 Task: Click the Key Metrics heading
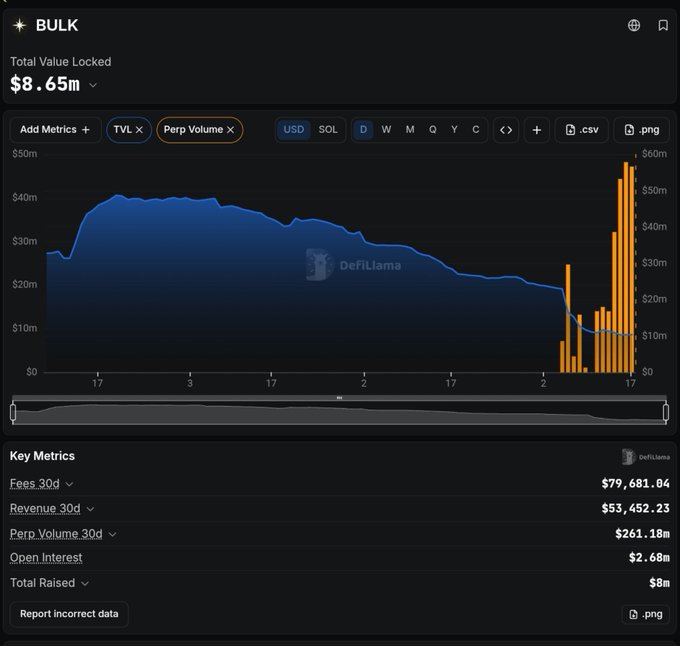pos(42,456)
